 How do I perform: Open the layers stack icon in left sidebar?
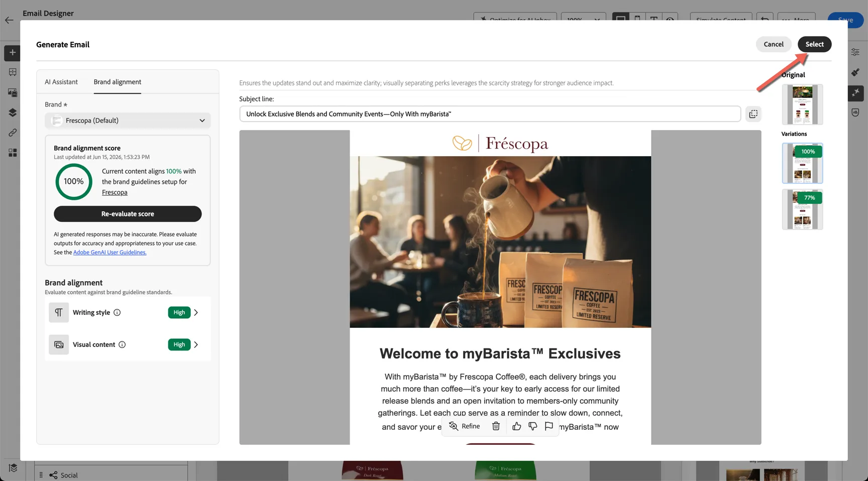[x=13, y=112]
